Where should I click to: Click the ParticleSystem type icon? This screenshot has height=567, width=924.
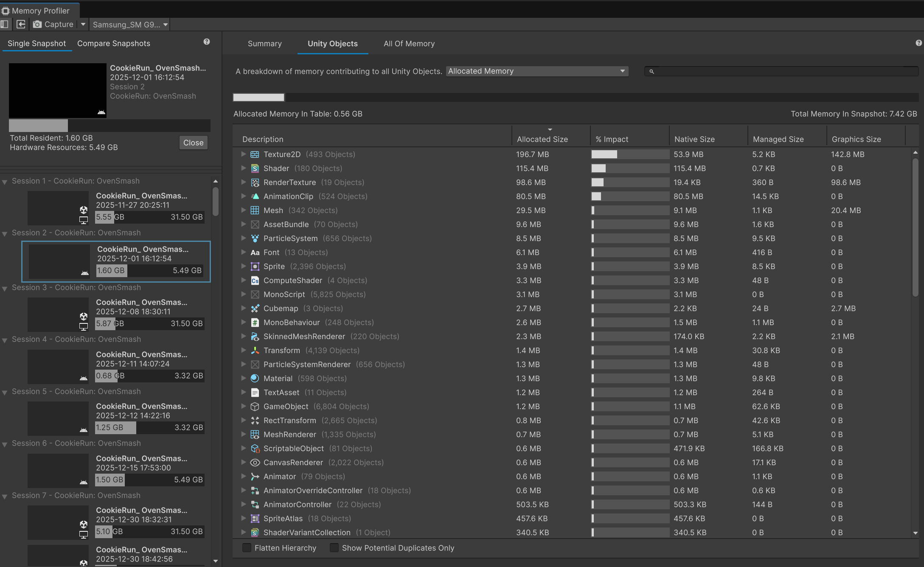pos(255,239)
